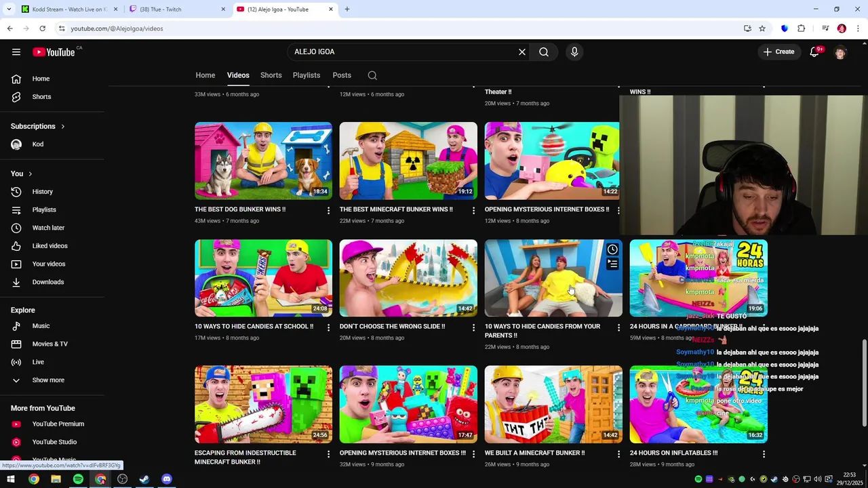Open Spotify from the taskbar

pos(78,479)
